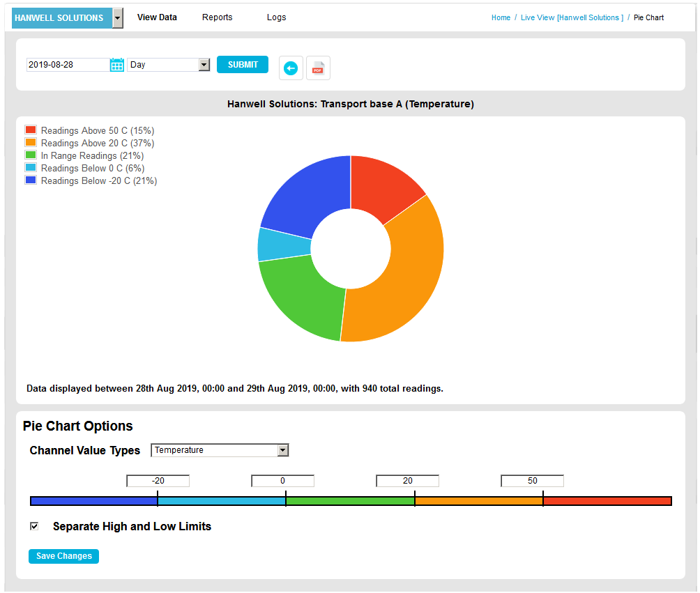
Task: Open the Reports menu
Action: (x=217, y=17)
